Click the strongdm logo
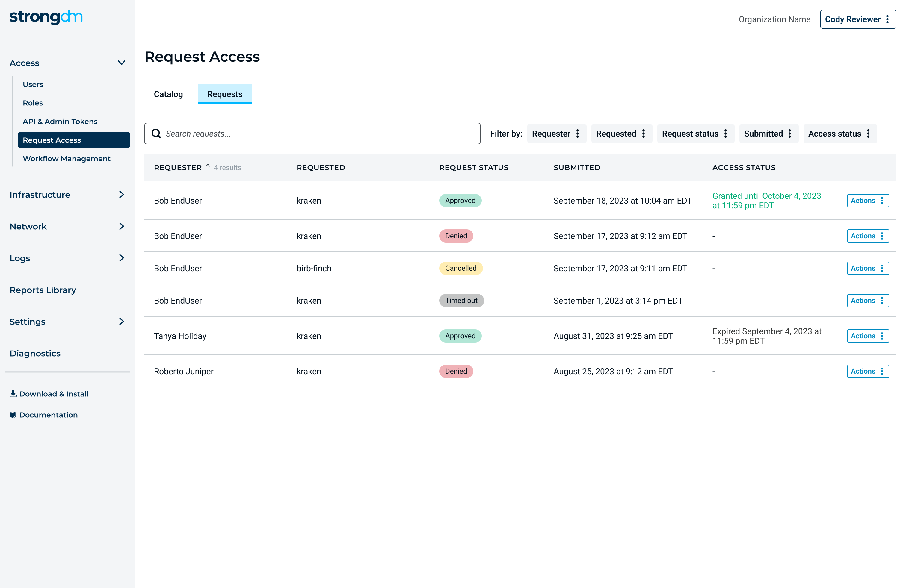Screen dimensions: 906x588 [46, 17]
